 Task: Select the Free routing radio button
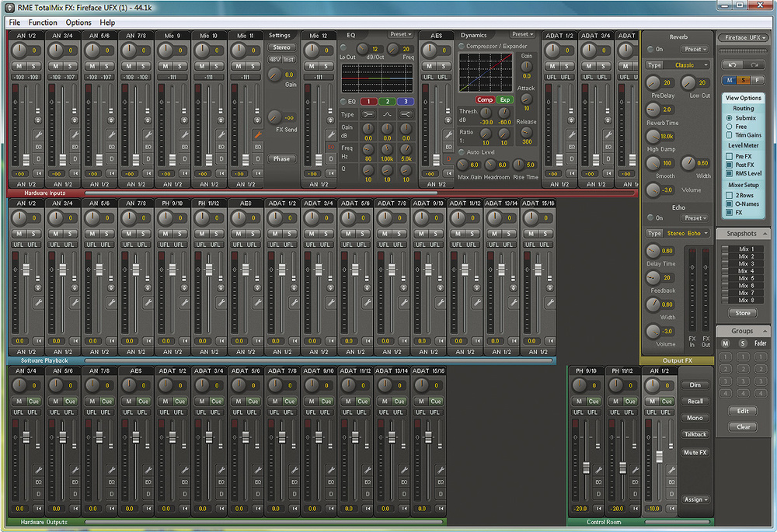point(728,127)
